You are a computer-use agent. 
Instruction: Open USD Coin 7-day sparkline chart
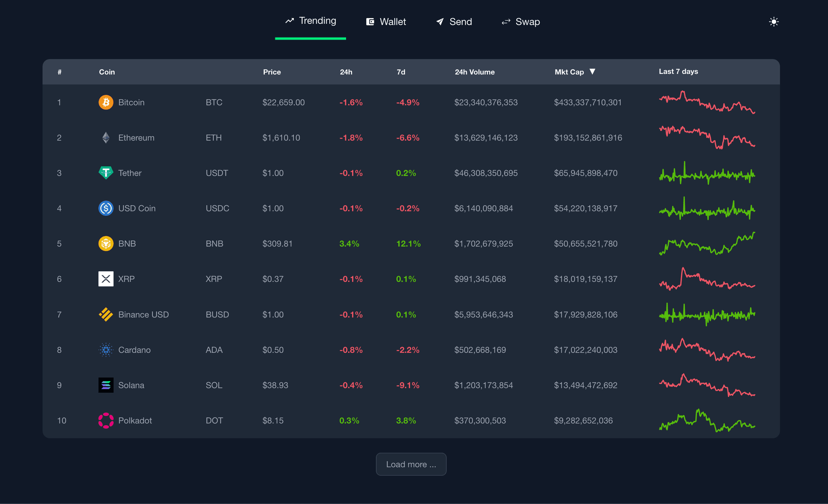[707, 208]
